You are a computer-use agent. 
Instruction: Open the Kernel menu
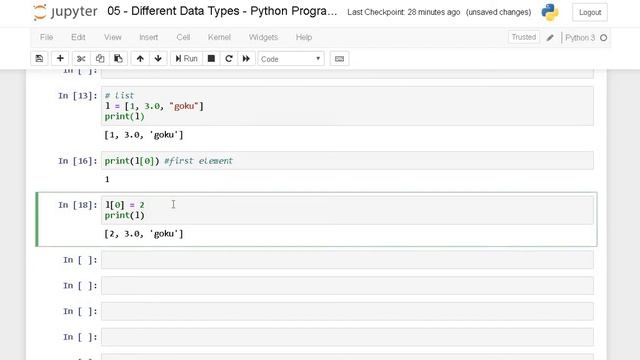tap(219, 37)
